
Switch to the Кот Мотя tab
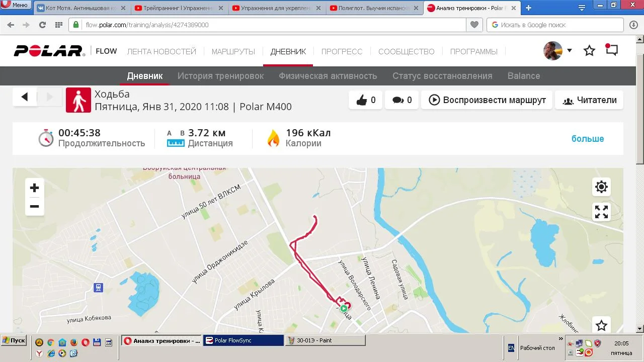click(x=82, y=8)
